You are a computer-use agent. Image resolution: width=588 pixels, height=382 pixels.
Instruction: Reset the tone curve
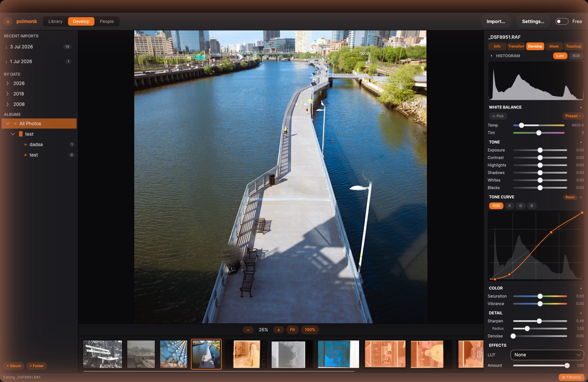tap(570, 197)
